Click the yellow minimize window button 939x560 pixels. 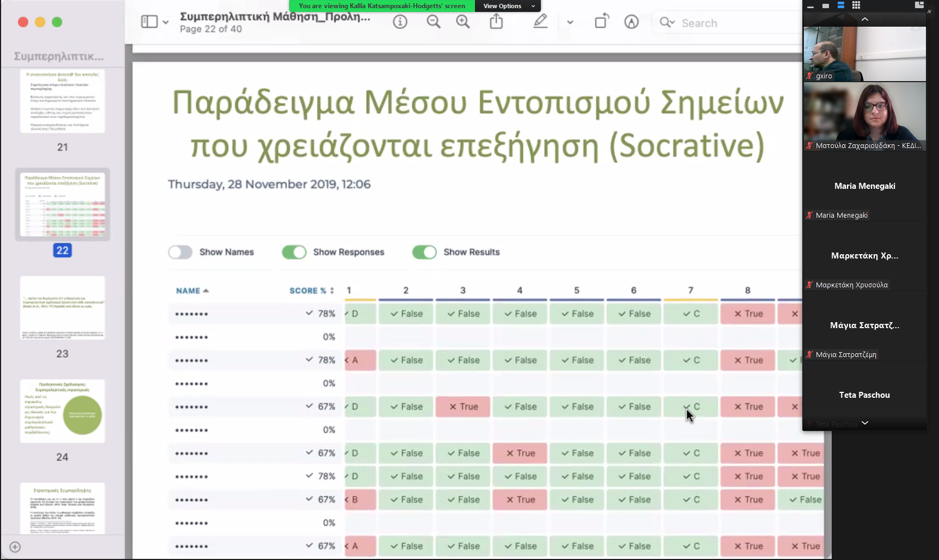click(40, 22)
